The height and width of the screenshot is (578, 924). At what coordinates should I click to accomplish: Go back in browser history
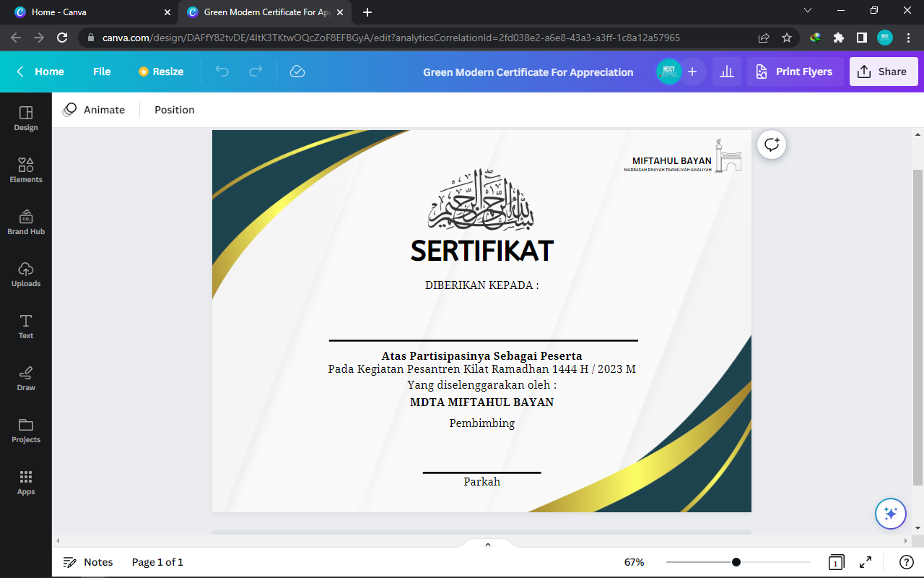tap(16, 38)
